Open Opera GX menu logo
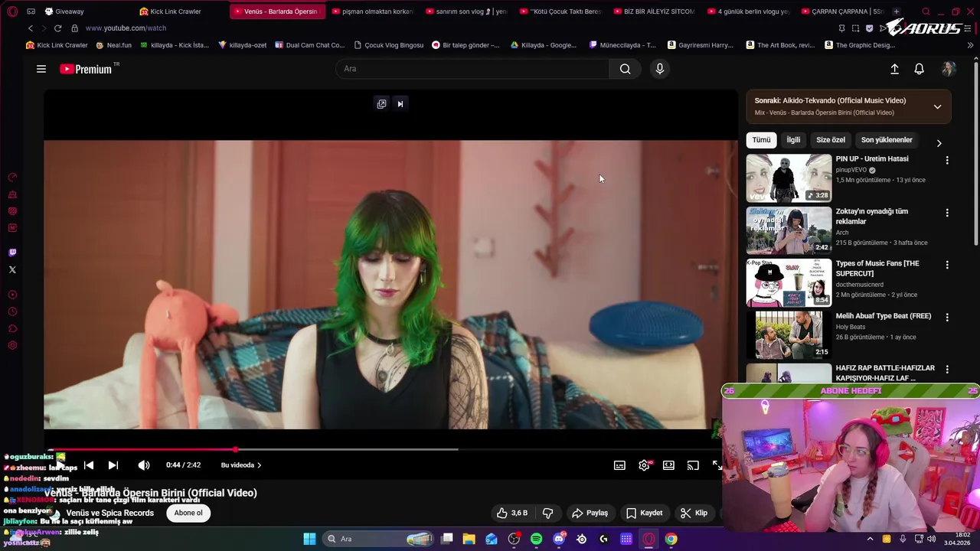Screen dimensions: 980x551 [12, 11]
